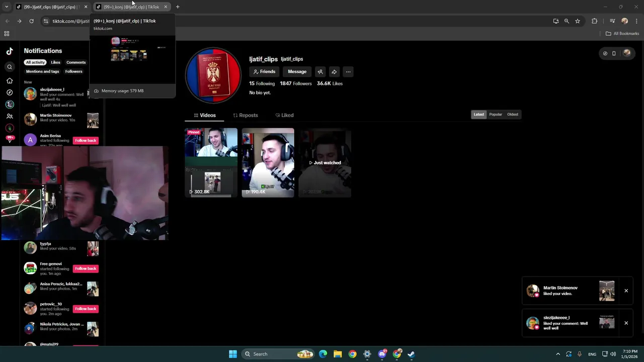Click the zoom magnifier icon in address bar
This screenshot has width=644, height=362.
click(x=567, y=21)
